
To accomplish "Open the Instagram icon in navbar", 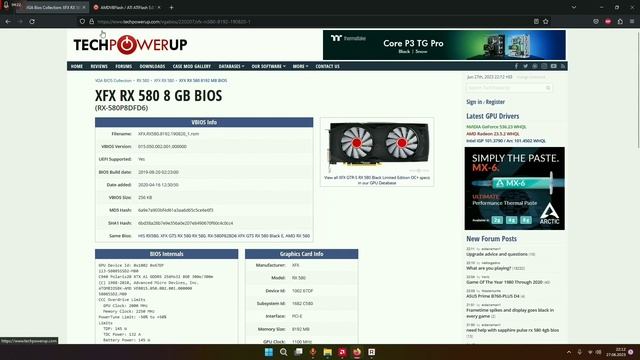I will pos(544,66).
